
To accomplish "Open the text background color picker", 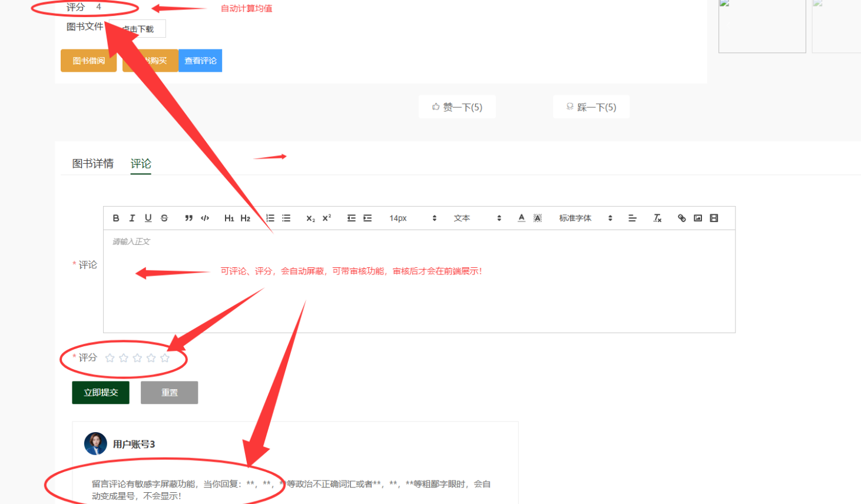I will click(x=538, y=218).
